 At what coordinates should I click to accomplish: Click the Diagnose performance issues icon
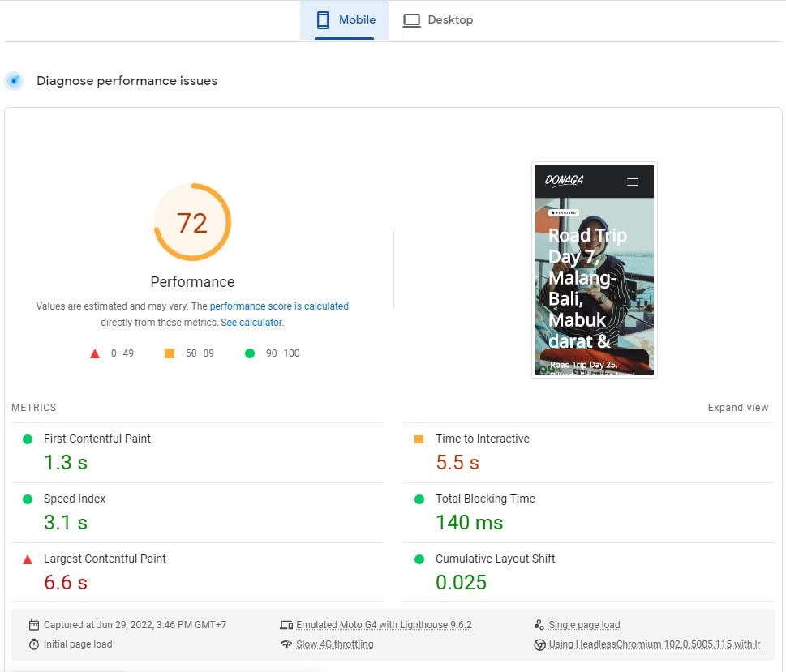click(x=14, y=81)
